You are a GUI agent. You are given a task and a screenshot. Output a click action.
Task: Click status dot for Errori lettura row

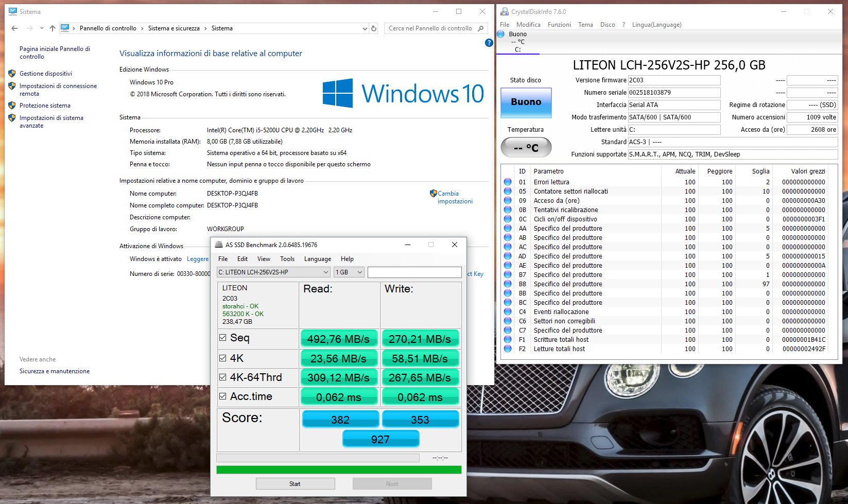click(x=508, y=182)
